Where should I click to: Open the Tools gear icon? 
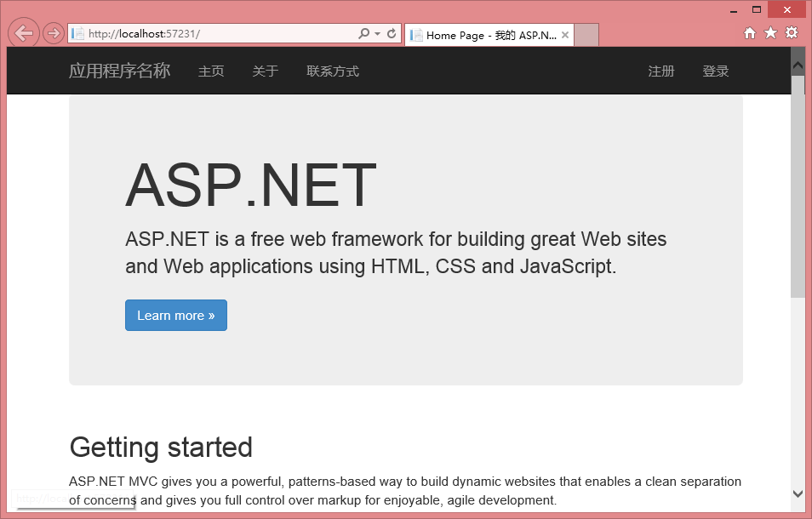pos(792,33)
